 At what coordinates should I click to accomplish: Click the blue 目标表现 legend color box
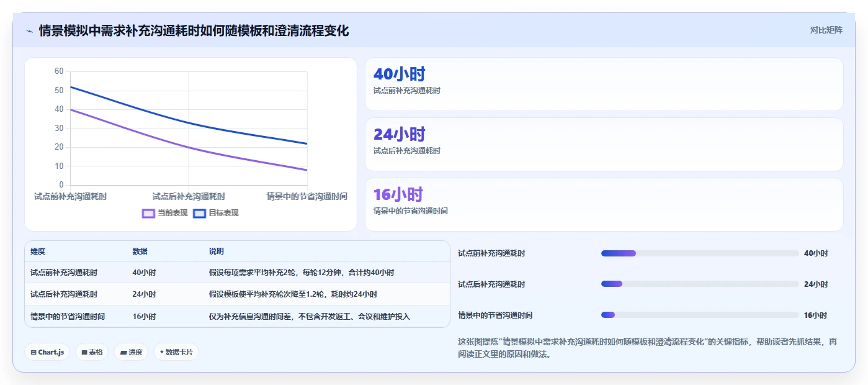200,213
